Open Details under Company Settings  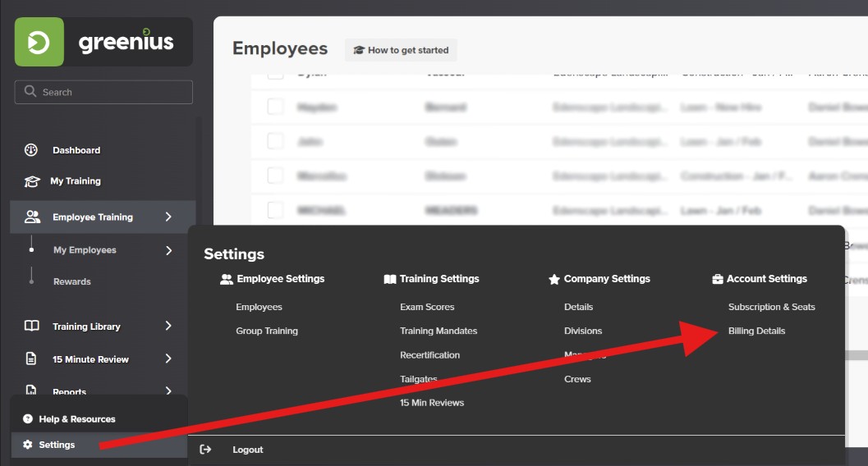578,307
